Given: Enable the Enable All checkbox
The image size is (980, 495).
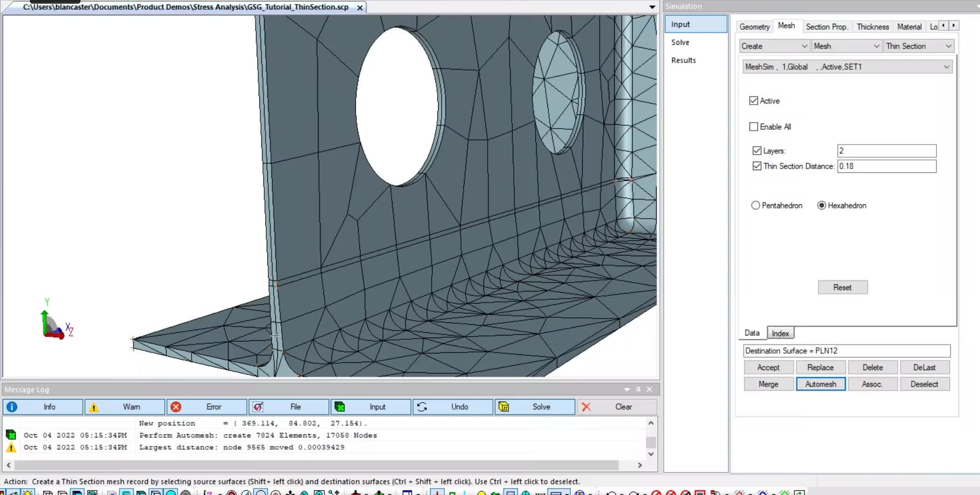Looking at the screenshot, I should point(754,127).
